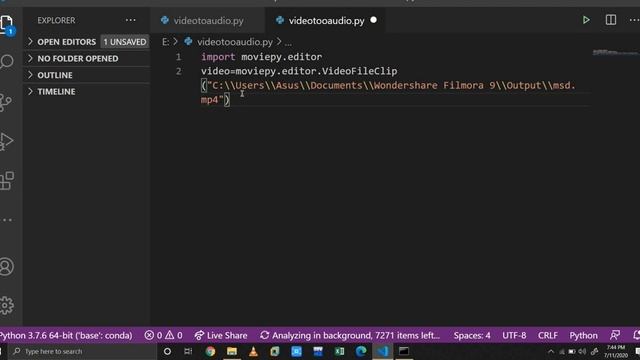Open Google Chrome from taskbar
The width and height of the screenshot is (640, 360).
(210, 351)
